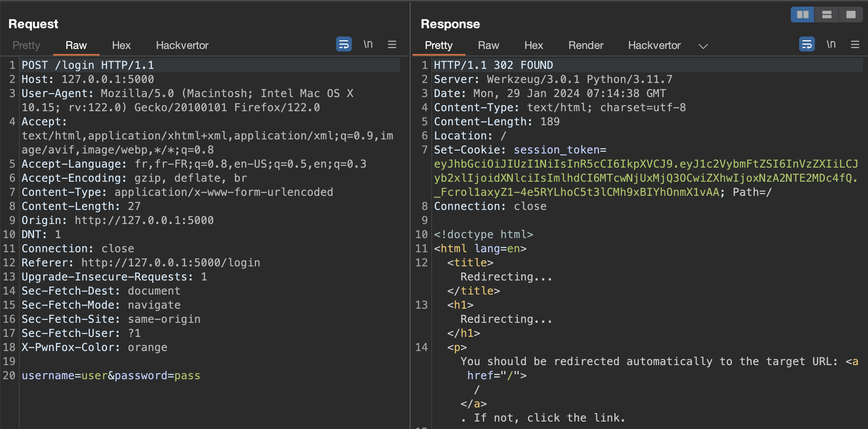Switch the Response to Raw view
This screenshot has width=868, height=429.
point(488,45)
